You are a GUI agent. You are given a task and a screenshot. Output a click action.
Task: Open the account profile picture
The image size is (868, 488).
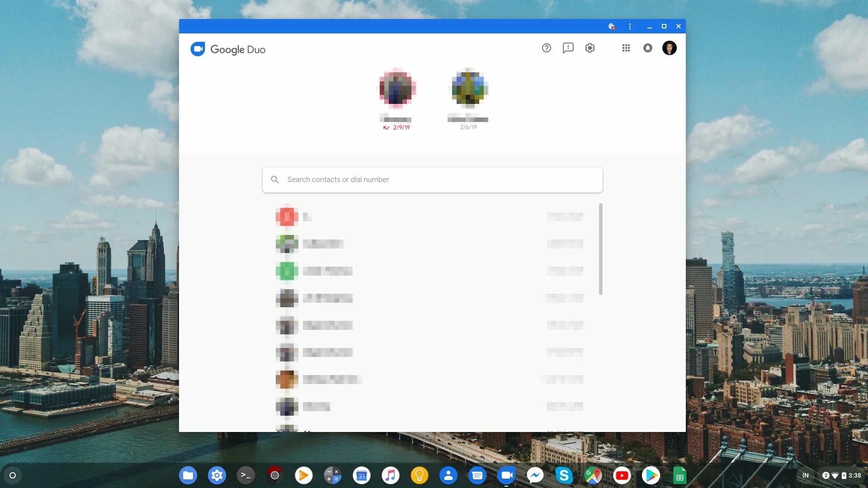coord(669,48)
